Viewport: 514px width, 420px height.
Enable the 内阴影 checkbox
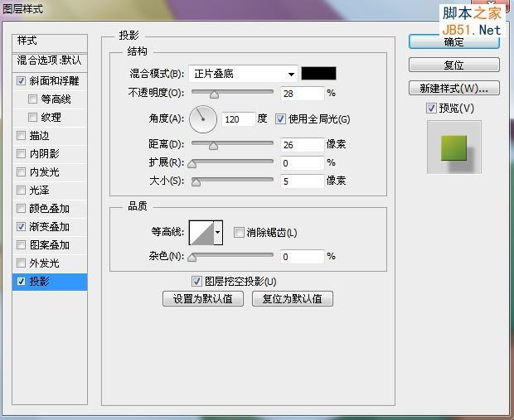(x=21, y=153)
